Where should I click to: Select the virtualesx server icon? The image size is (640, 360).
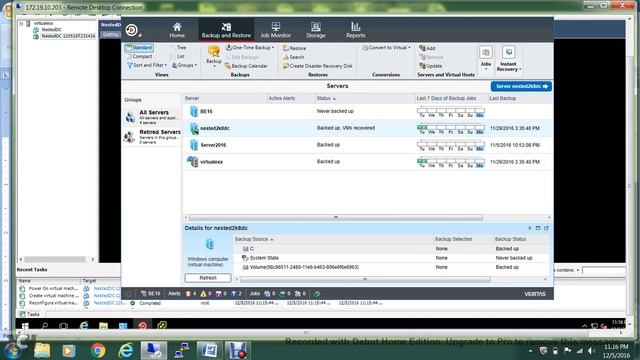[x=193, y=162]
